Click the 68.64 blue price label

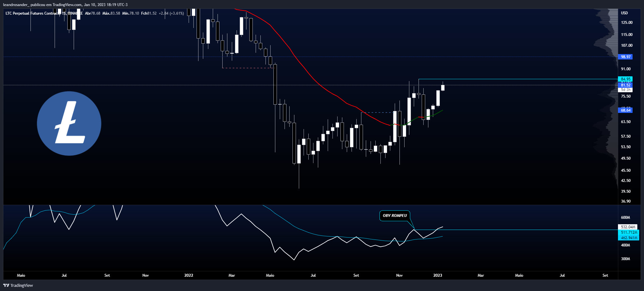click(625, 110)
